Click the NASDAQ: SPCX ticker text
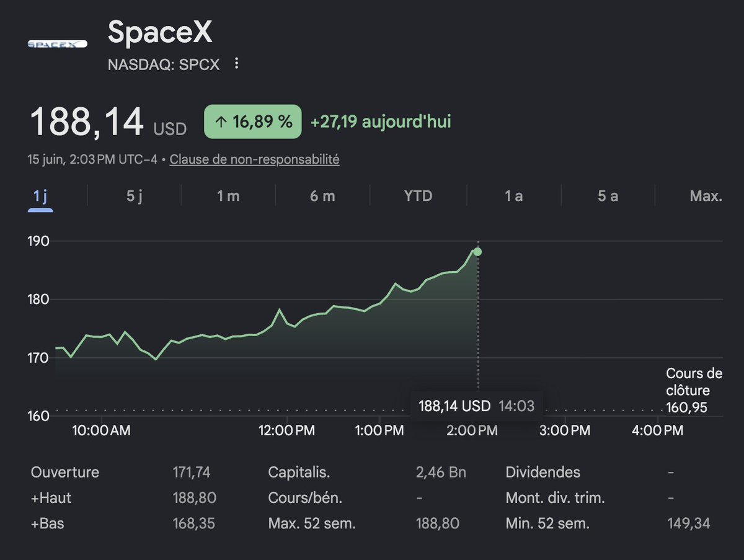This screenshot has height=560, width=744. click(x=164, y=64)
